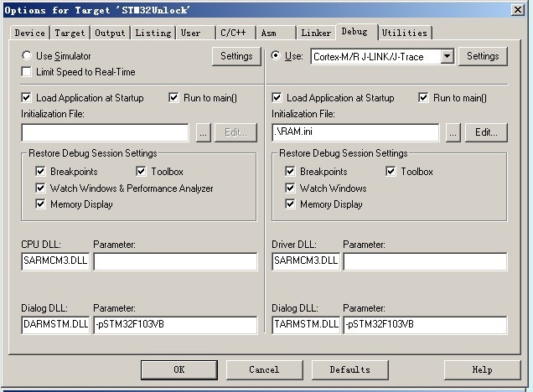The width and height of the screenshot is (533, 392).
Task: Open simulator Settings button
Action: (236, 56)
